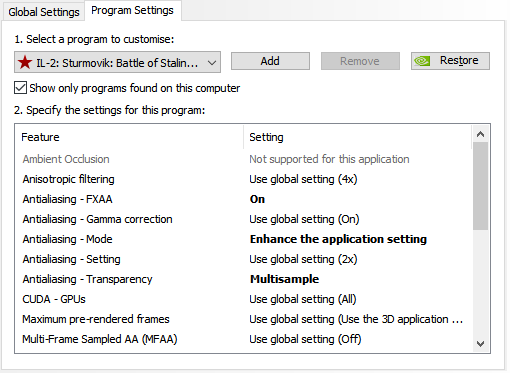Click the NVIDIA logo on Restore
The image size is (510, 373).
[422, 61]
